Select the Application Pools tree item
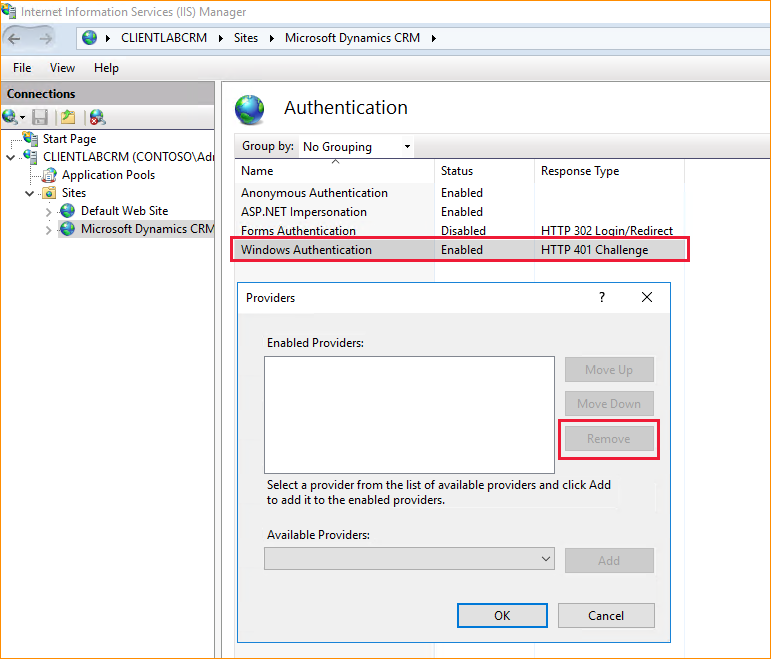Screen dimensions: 771x659 108,175
